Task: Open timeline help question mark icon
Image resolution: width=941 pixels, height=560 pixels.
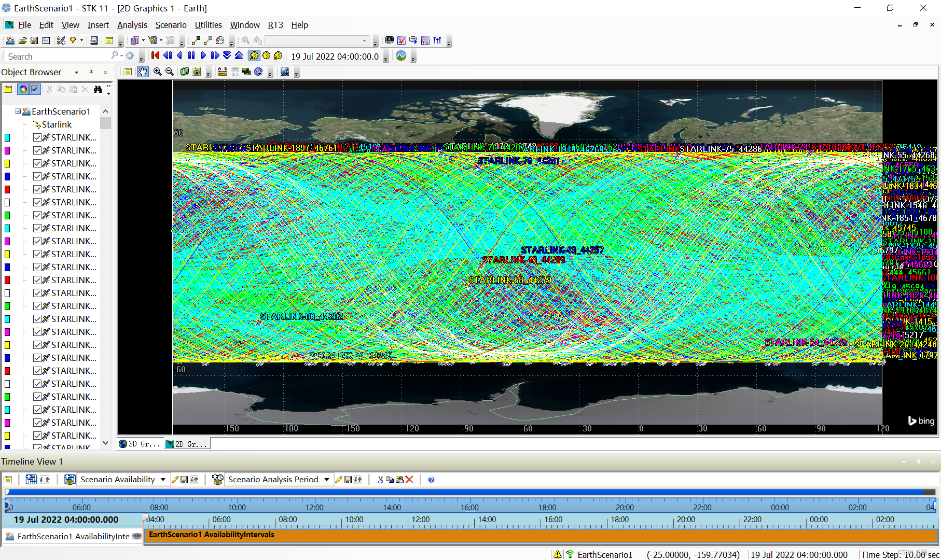Action: pyautogui.click(x=431, y=480)
